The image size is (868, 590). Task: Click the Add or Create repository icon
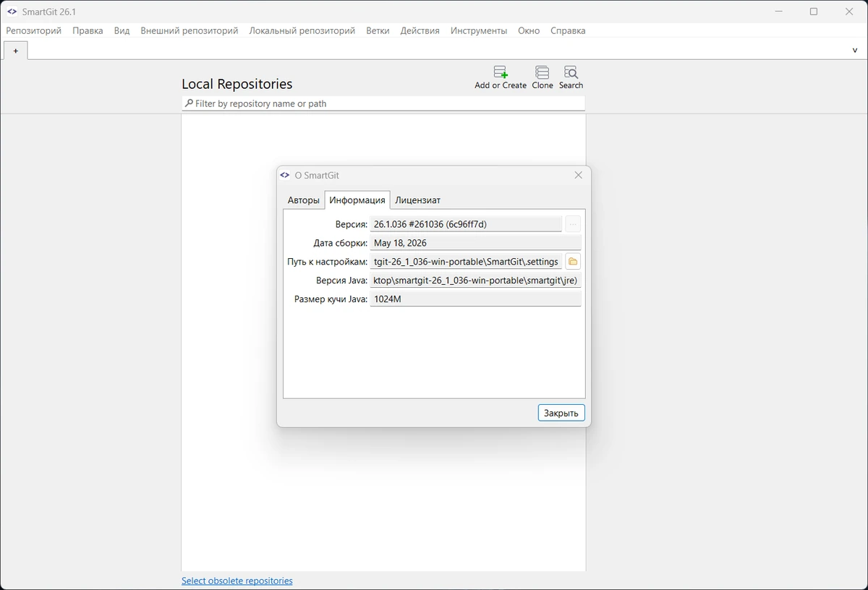pyautogui.click(x=501, y=72)
